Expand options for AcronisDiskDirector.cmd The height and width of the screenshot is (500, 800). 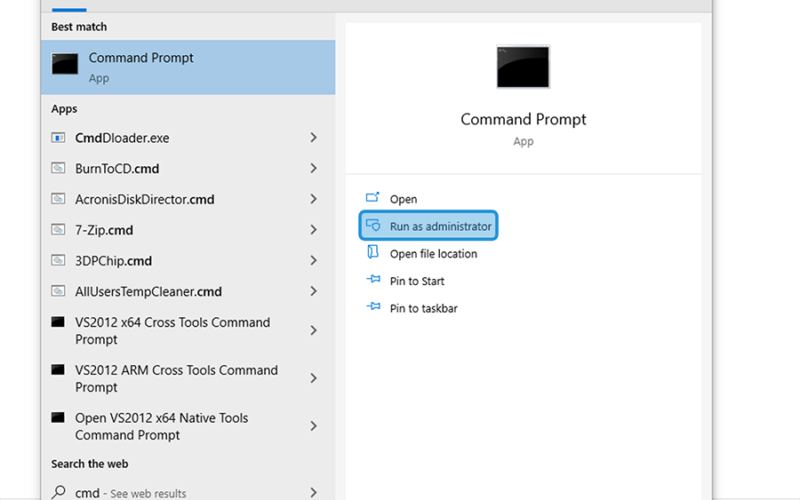tap(313, 199)
